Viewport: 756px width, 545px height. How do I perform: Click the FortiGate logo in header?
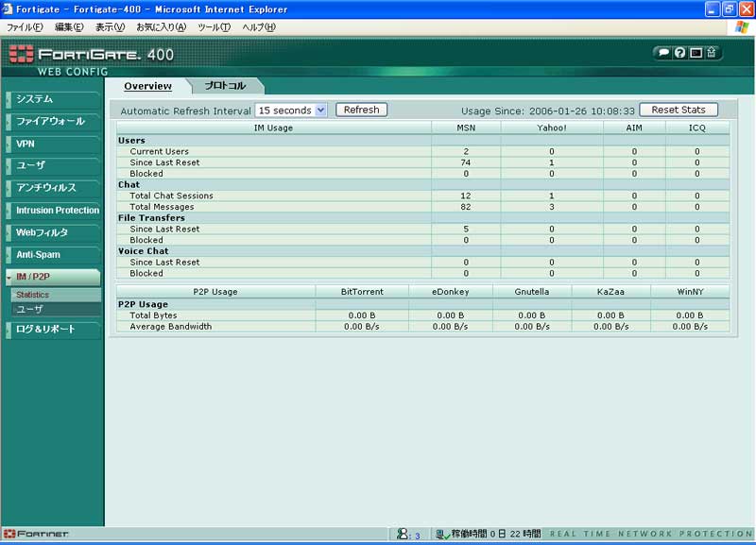click(x=92, y=54)
